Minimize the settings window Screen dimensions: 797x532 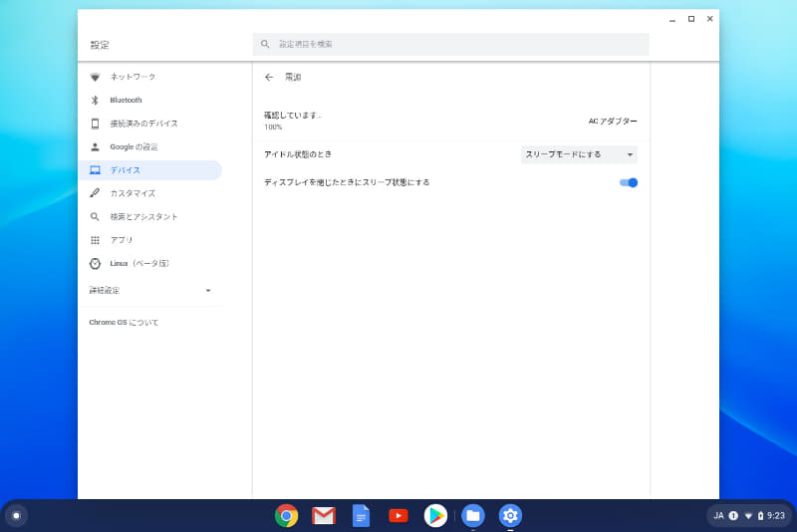pyautogui.click(x=672, y=19)
